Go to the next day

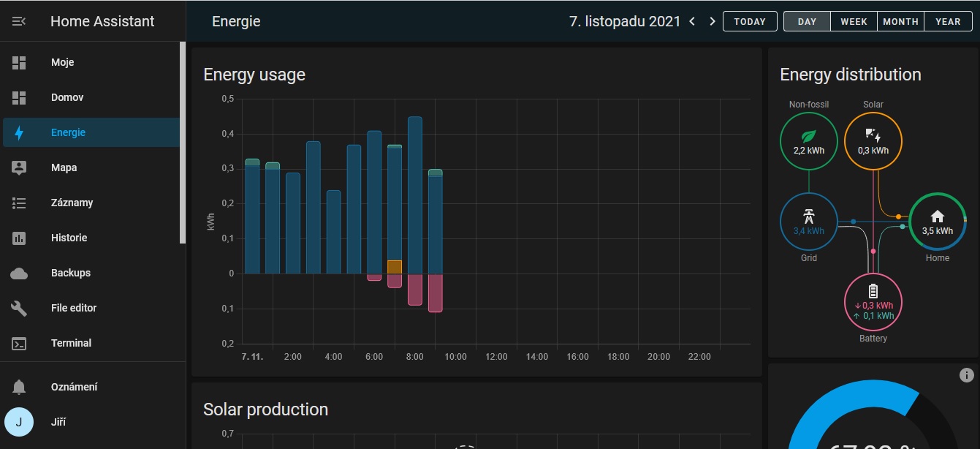coord(713,21)
